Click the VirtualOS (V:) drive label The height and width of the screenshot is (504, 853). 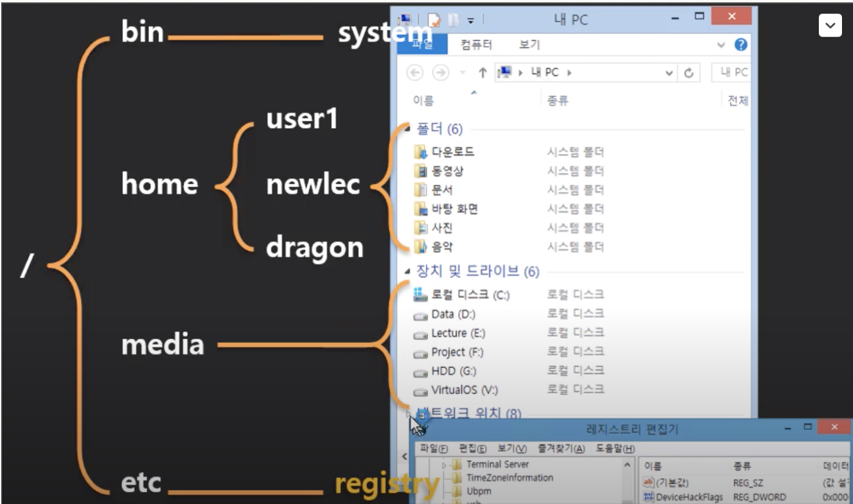click(x=465, y=390)
